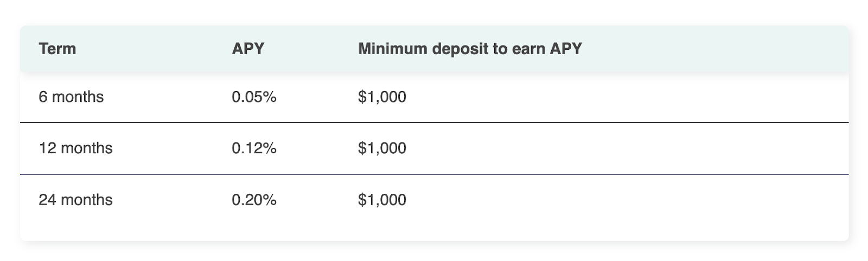The height and width of the screenshot is (261, 868).
Task: Click the word 'months' in 24 months row
Action: click(x=87, y=200)
